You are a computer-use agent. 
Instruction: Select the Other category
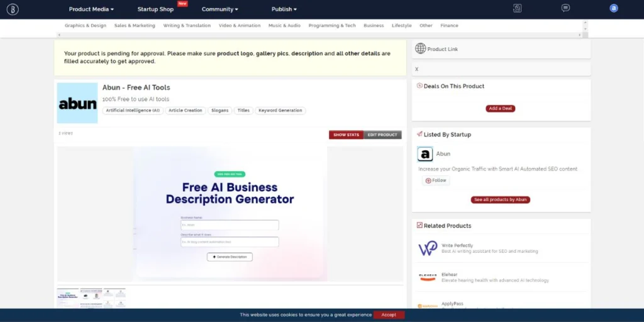point(426,25)
